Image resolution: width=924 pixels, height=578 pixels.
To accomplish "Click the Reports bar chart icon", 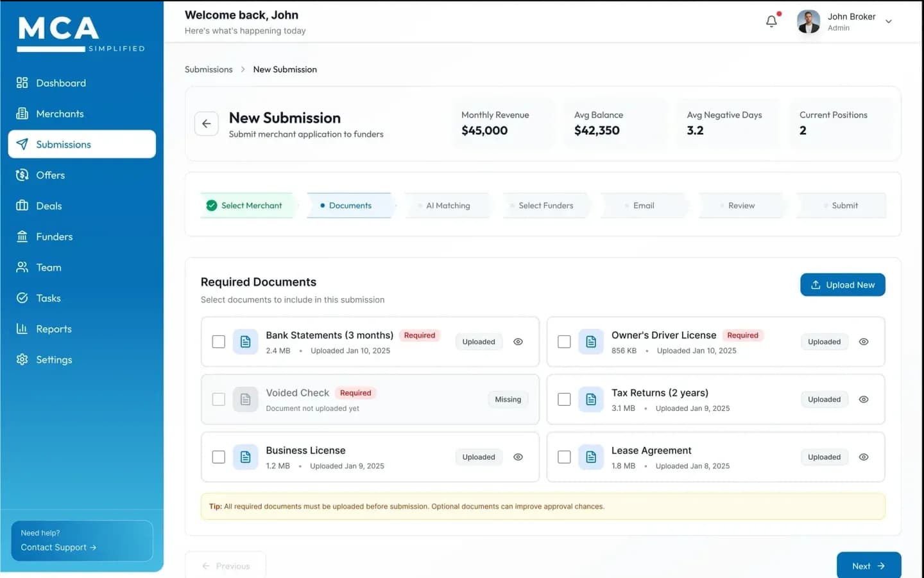I will pyautogui.click(x=22, y=329).
